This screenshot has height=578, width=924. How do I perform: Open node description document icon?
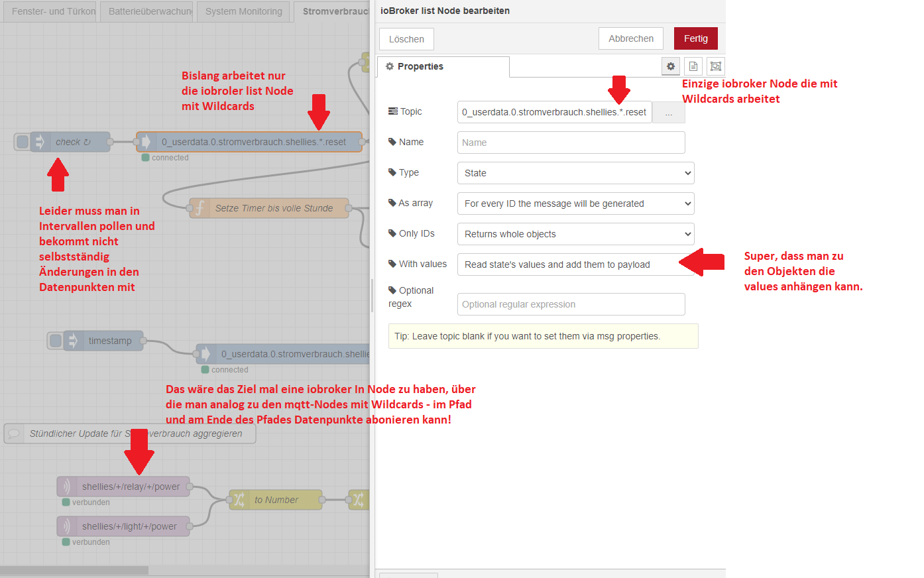click(x=693, y=66)
